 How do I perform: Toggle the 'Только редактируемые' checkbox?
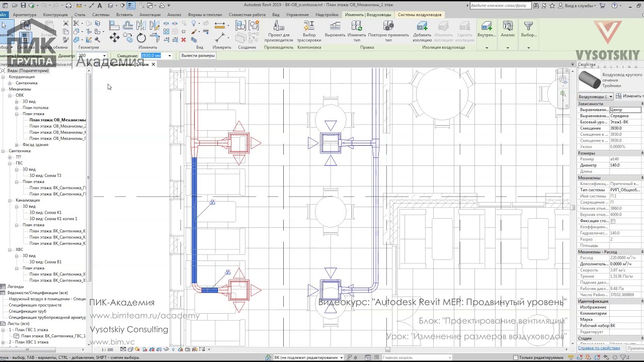515,357
